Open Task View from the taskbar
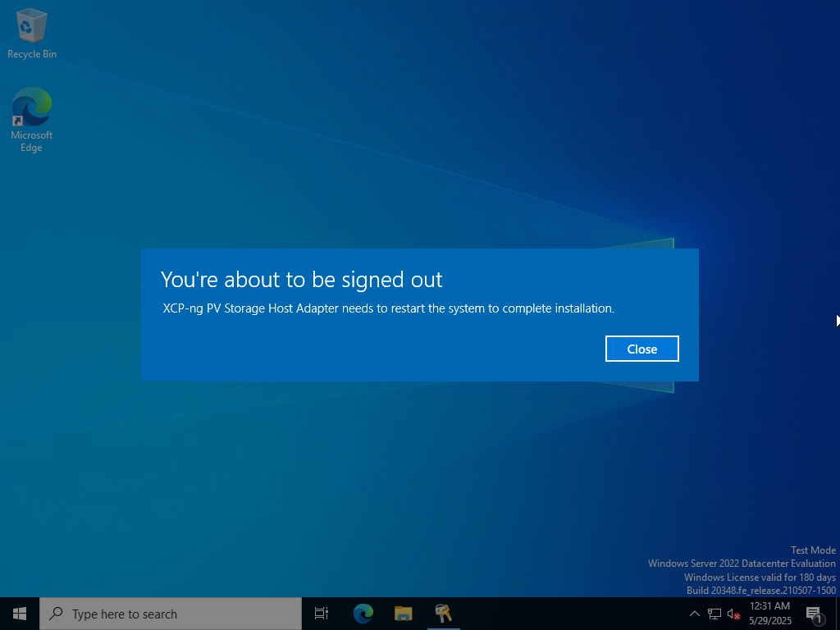 pos(322,614)
